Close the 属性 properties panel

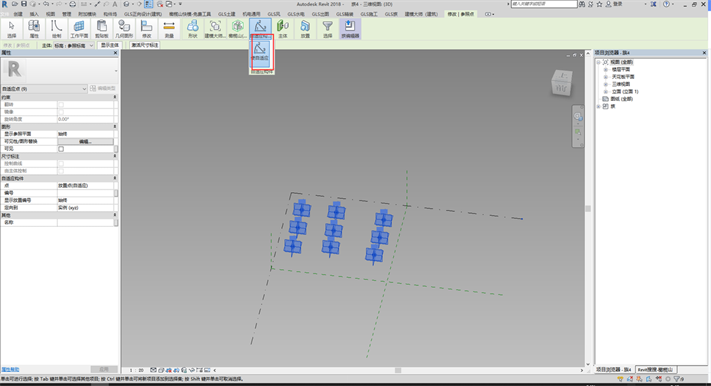click(x=115, y=53)
